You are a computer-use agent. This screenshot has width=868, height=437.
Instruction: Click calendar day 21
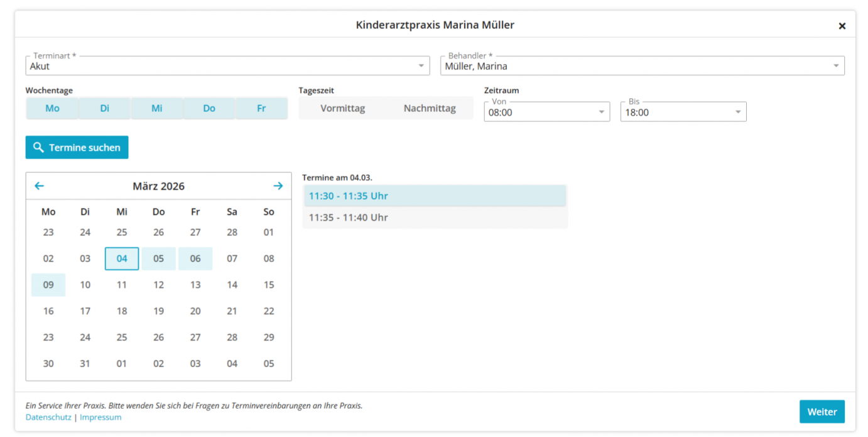click(x=232, y=311)
